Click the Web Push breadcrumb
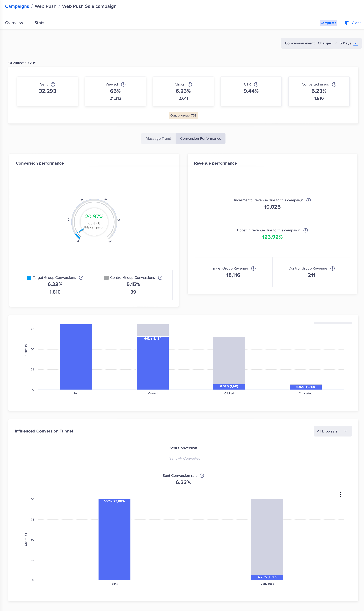The width and height of the screenshot is (364, 611). pos(46,6)
